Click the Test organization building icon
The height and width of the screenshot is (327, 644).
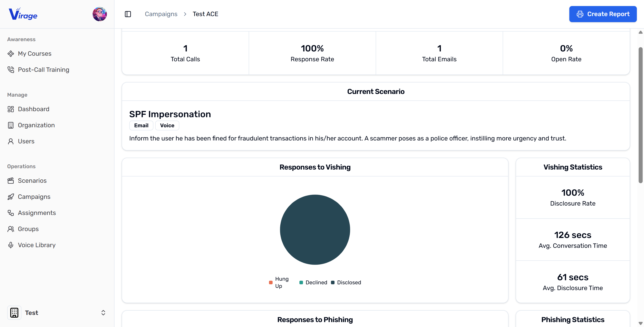(14, 312)
